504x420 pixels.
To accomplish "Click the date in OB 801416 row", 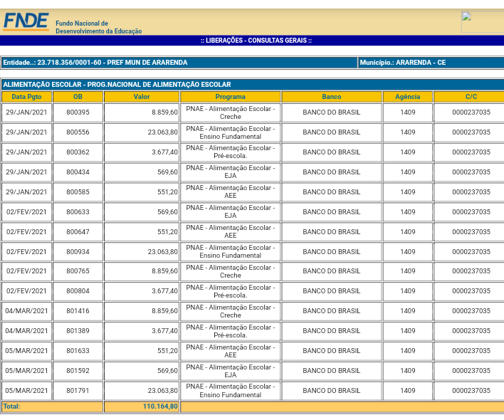I will tap(26, 311).
